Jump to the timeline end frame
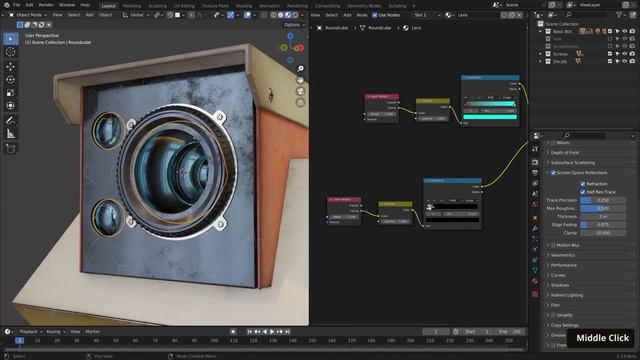Viewport: 640px width, 360px height. (287, 332)
